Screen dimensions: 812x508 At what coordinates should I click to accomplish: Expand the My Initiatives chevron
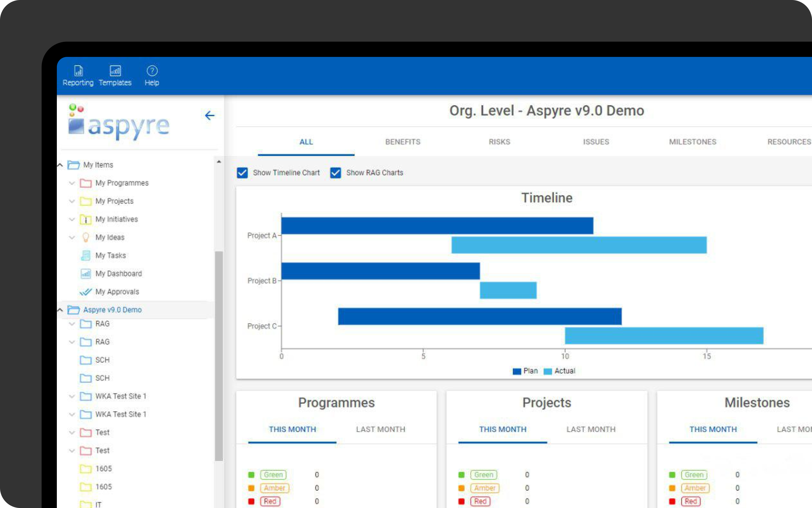pyautogui.click(x=72, y=219)
